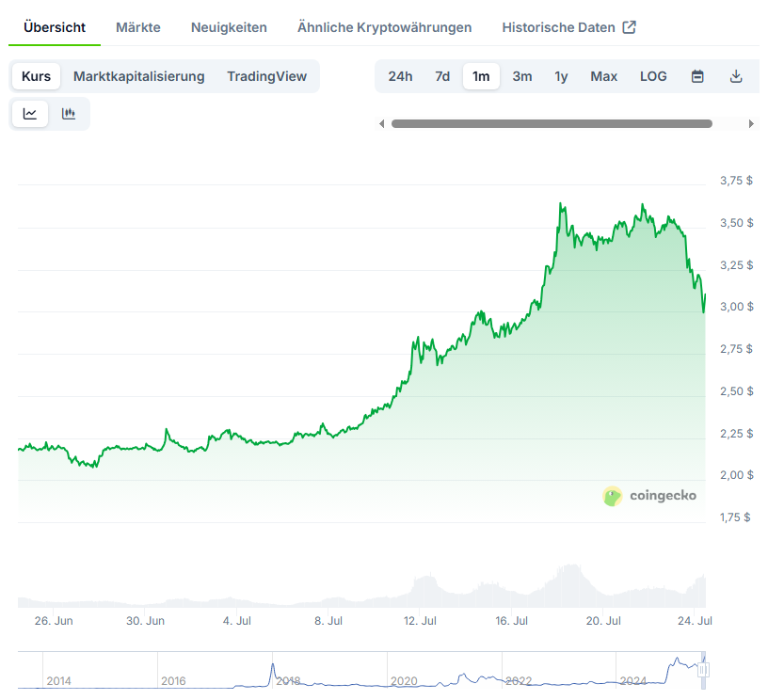This screenshot has width=768, height=700.
Task: Download the chart data
Action: (x=736, y=76)
